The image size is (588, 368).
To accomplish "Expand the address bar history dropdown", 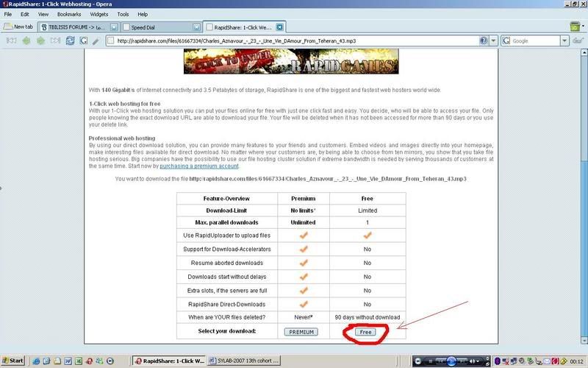I will [494, 40].
